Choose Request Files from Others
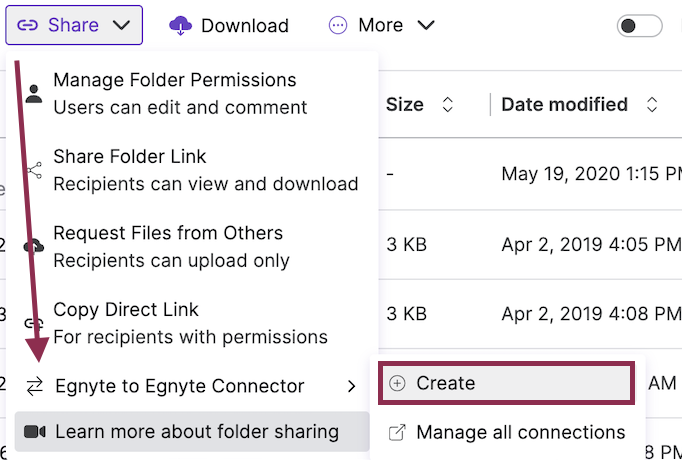682x460 pixels. point(192,247)
